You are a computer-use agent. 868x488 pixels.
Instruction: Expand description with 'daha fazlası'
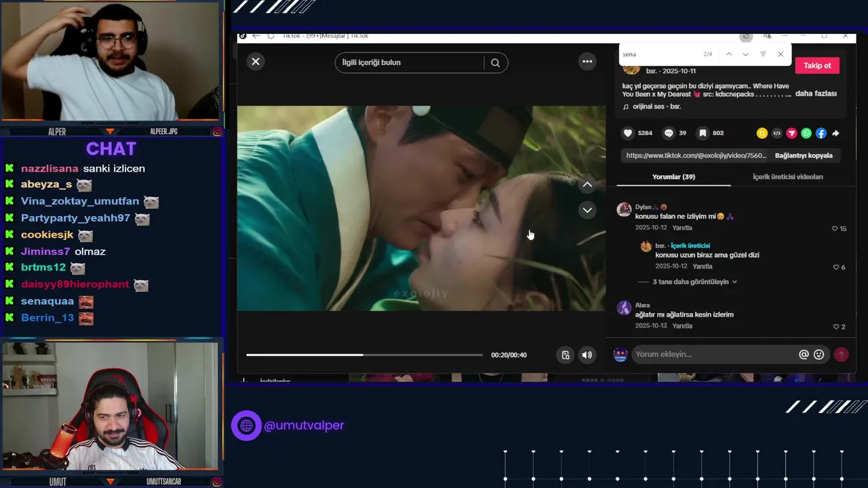pos(816,94)
